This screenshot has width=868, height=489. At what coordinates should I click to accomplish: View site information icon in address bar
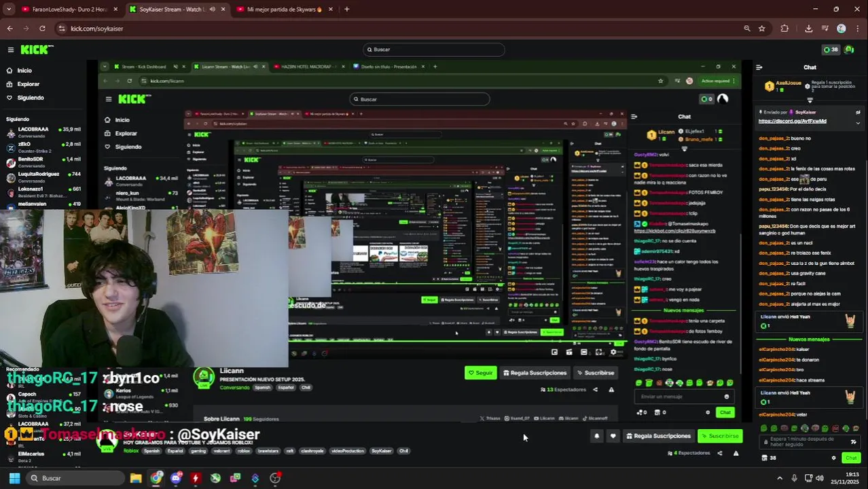click(x=62, y=29)
